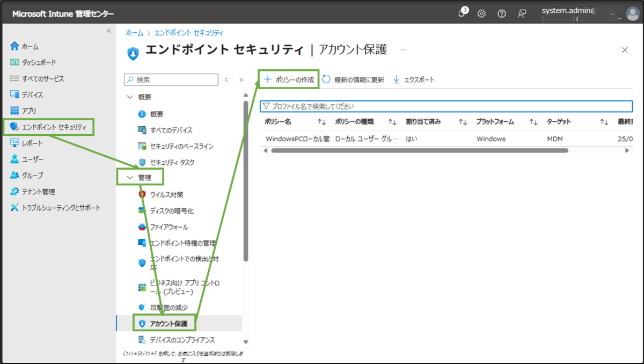
Task: Click the MDM target cell
Action: pos(554,139)
